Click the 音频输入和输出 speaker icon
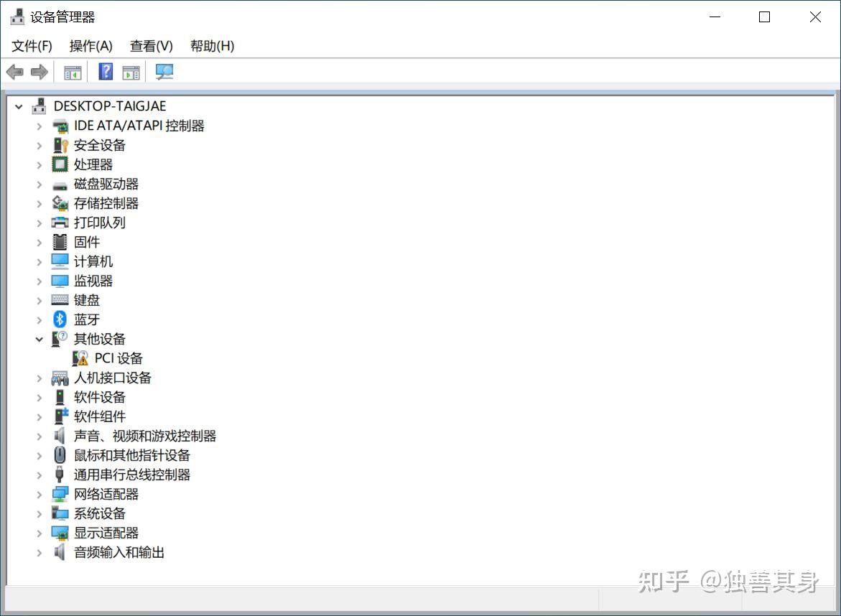The width and height of the screenshot is (841, 616). [60, 552]
